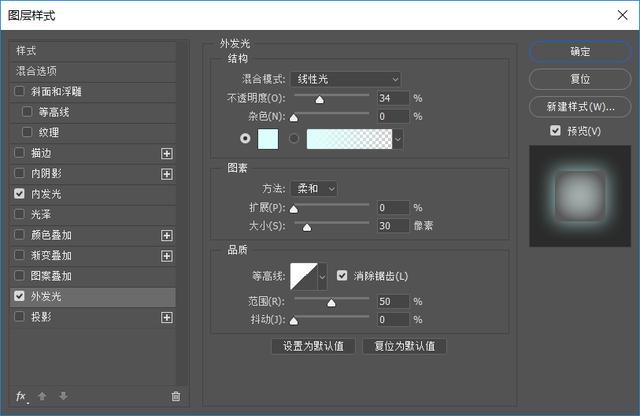Click the glow style preview thumbnail
Viewport: 640px width, 416px height.
[x=580, y=196]
